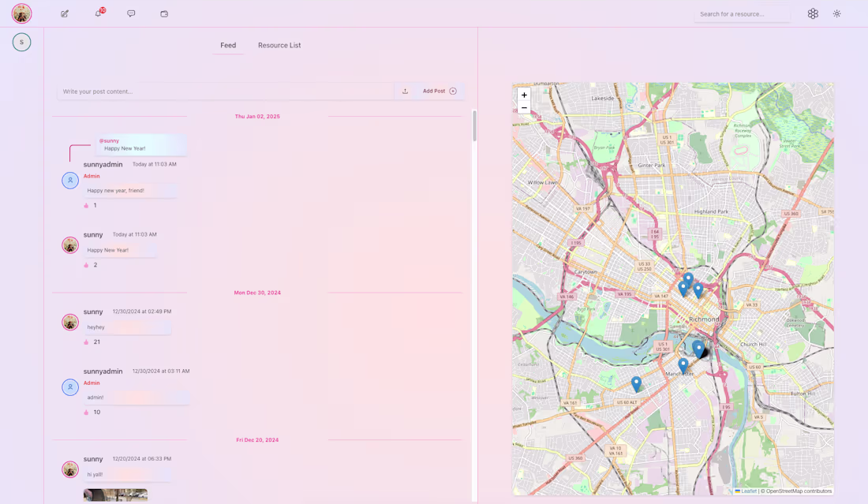This screenshot has height=504, width=868.
Task: Open sunnyadmin's avatar on 'admin!' post
Action: [70, 387]
